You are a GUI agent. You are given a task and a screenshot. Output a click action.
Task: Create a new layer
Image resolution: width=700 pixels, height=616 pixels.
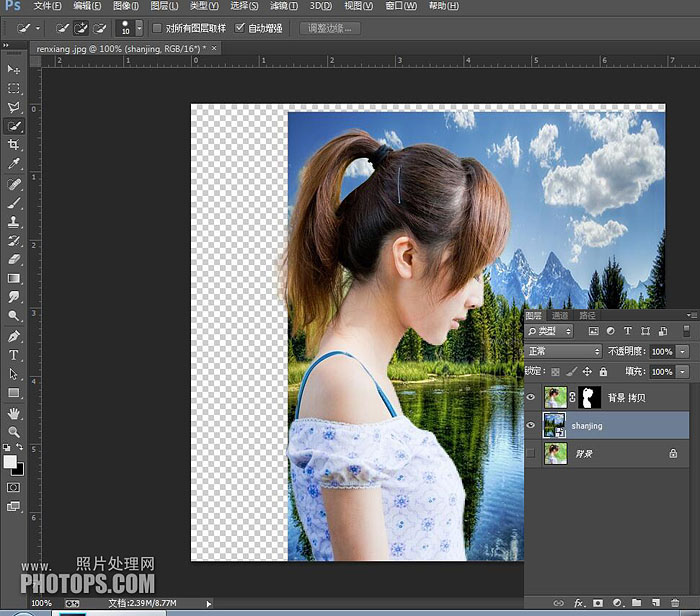(x=656, y=603)
